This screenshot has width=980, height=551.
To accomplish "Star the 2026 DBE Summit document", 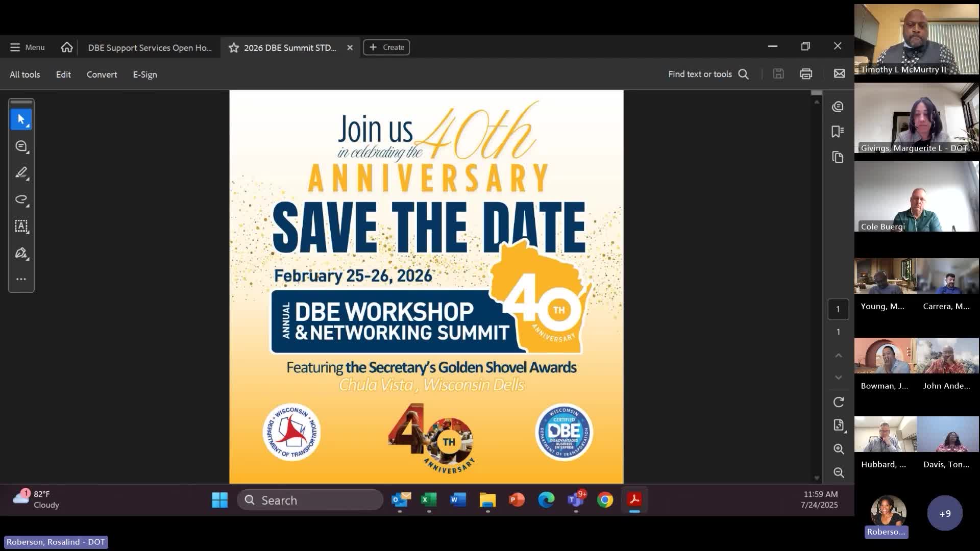I will coord(234,47).
